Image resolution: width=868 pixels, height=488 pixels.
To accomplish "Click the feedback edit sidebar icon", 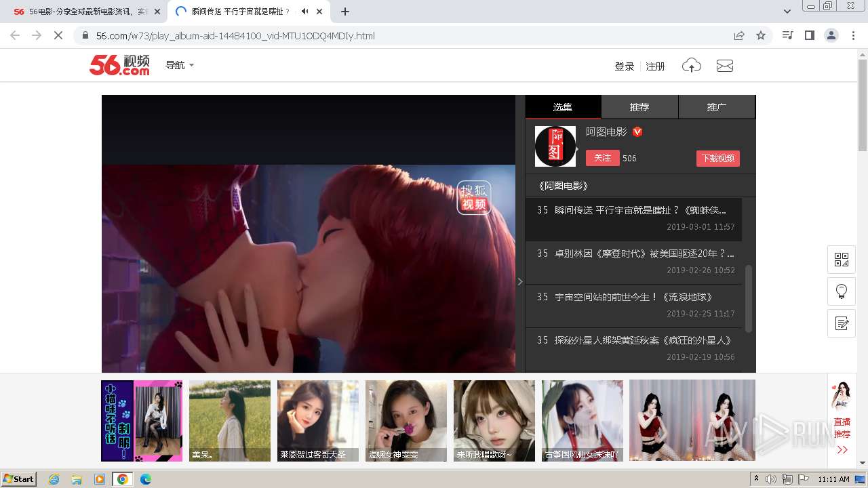I will [x=842, y=323].
